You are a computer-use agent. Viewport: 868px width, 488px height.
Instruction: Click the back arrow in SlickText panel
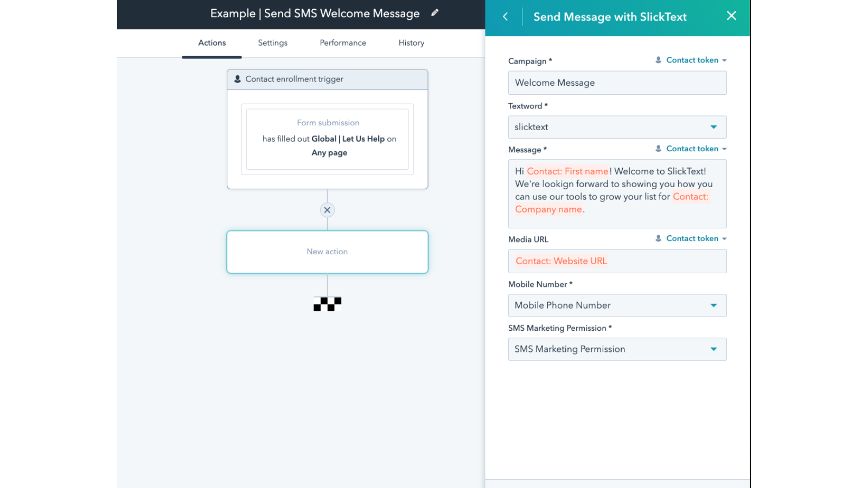coord(505,17)
